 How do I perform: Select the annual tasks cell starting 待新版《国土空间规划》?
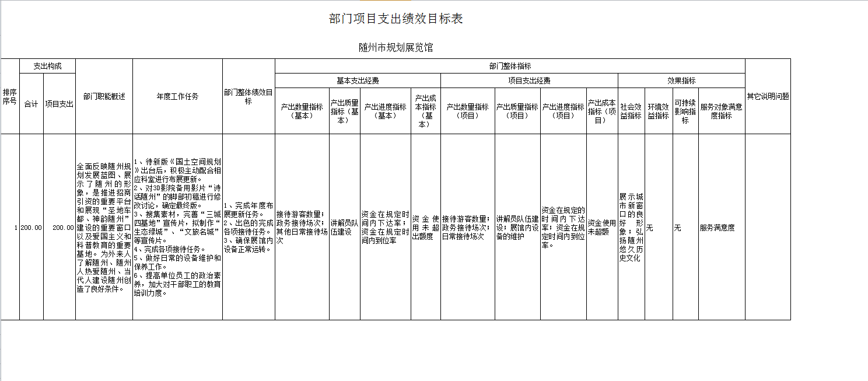point(177,227)
